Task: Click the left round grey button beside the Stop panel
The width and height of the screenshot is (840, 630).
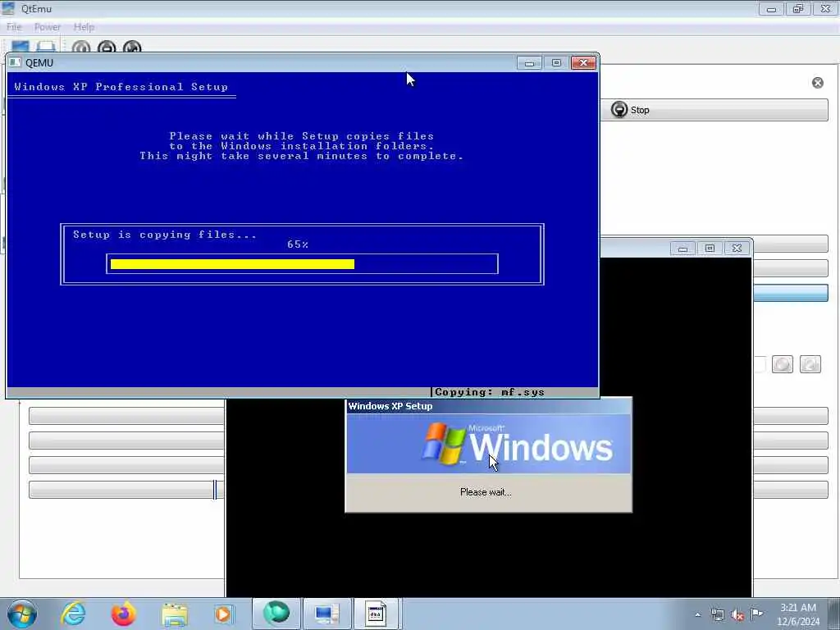Action: click(782, 364)
